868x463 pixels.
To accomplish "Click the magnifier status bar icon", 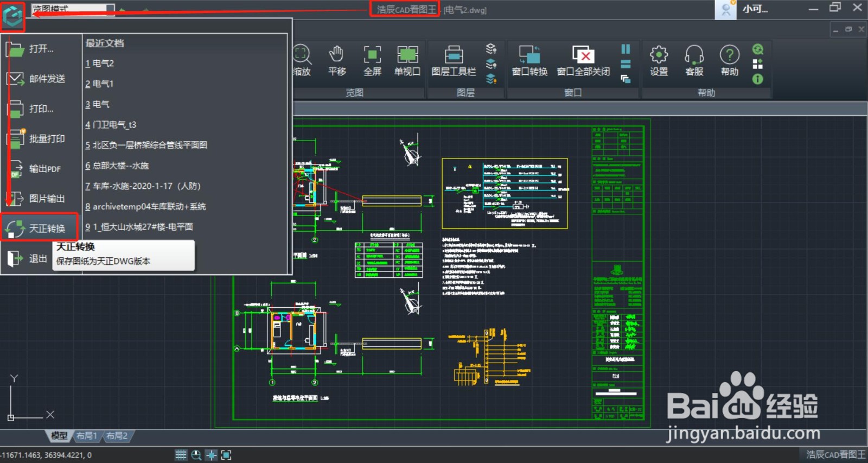I will click(x=196, y=455).
